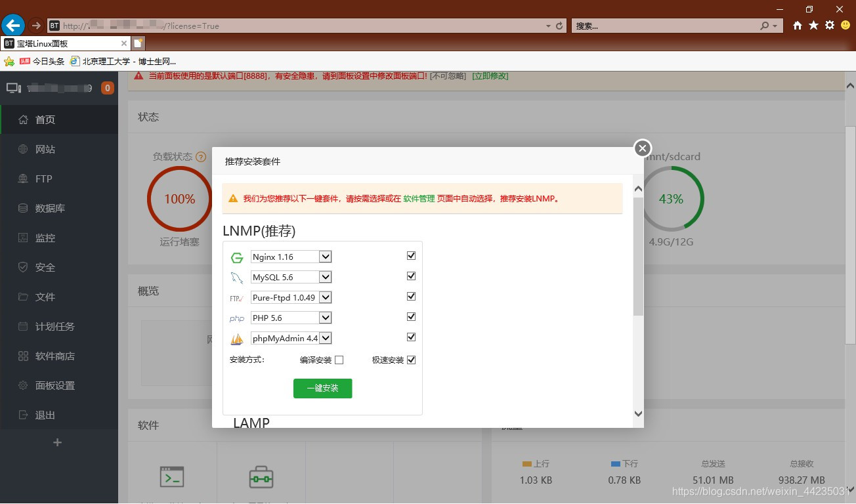Image resolution: width=856 pixels, height=504 pixels.
Task: Refresh the page with the reload icon
Action: [x=559, y=26]
